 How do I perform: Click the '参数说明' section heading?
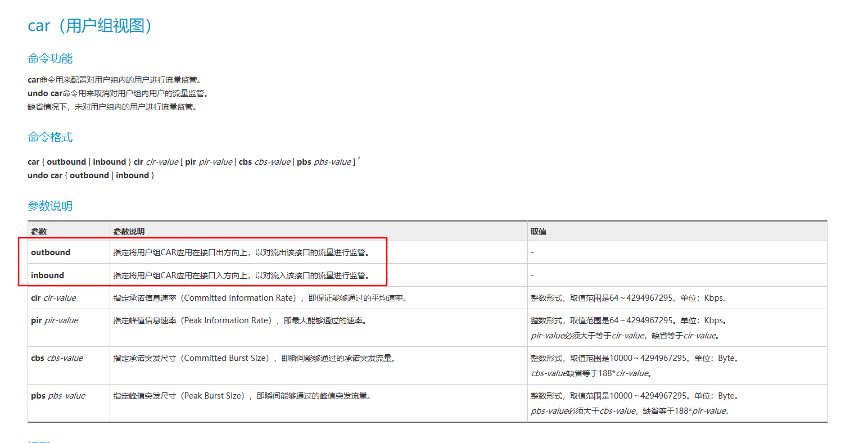[x=50, y=206]
